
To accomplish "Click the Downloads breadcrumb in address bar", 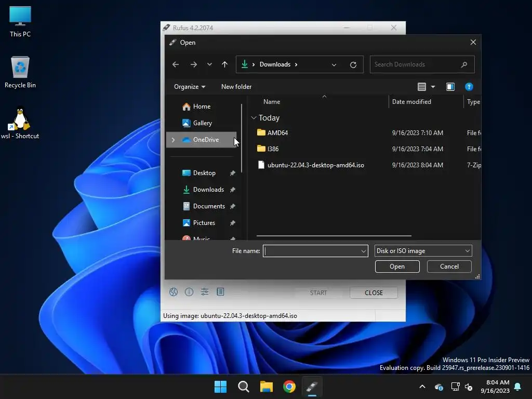I will (275, 64).
